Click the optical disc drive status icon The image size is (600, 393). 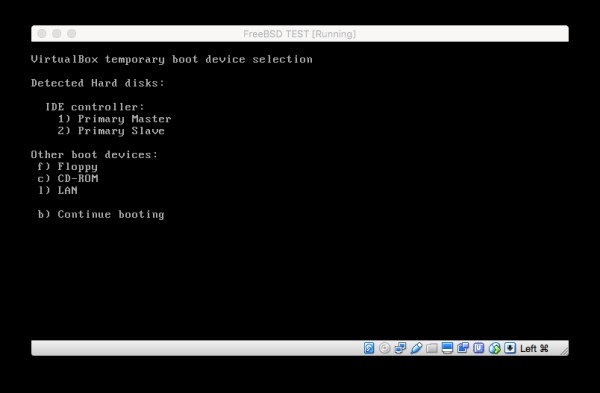[385, 348]
